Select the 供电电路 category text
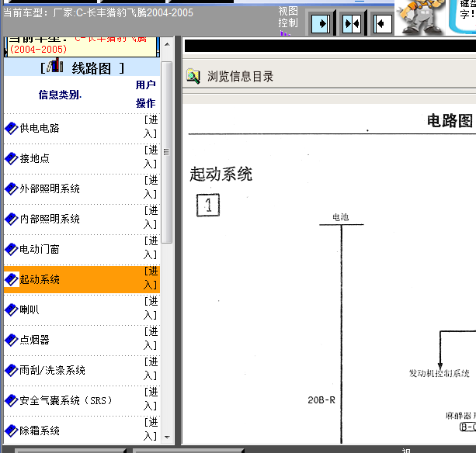The height and width of the screenshot is (453, 476). point(40,128)
